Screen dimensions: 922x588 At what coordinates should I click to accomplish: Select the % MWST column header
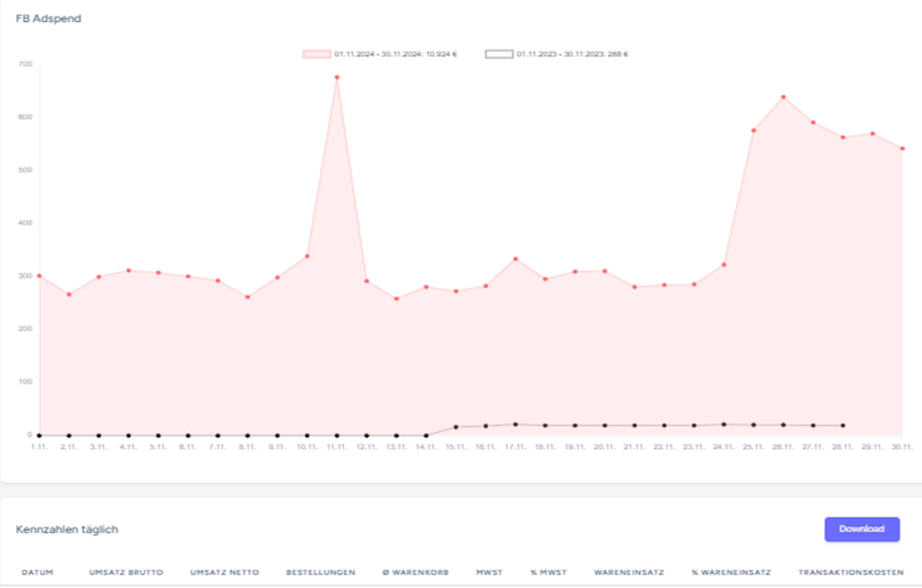[548, 572]
